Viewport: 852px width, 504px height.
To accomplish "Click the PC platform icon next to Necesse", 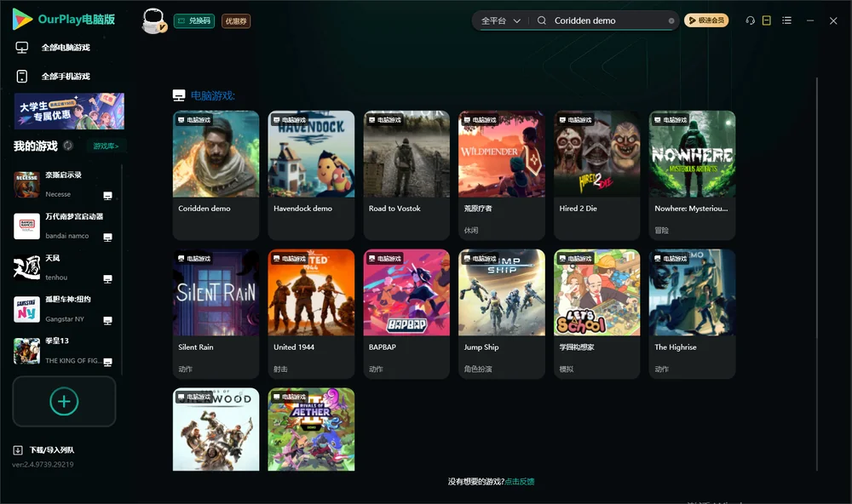I will 107,196.
